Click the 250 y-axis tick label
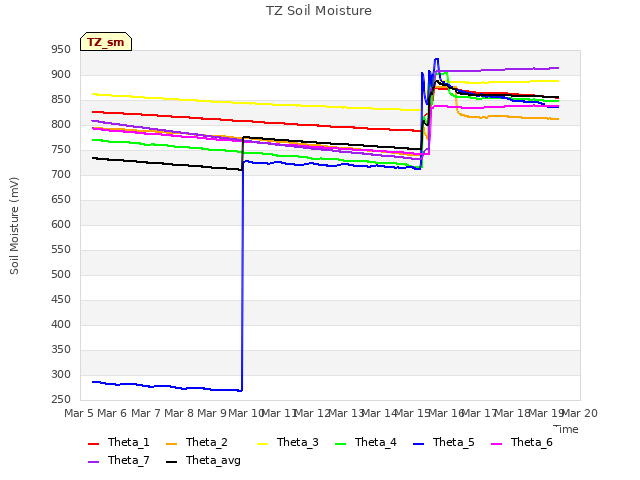 point(61,400)
